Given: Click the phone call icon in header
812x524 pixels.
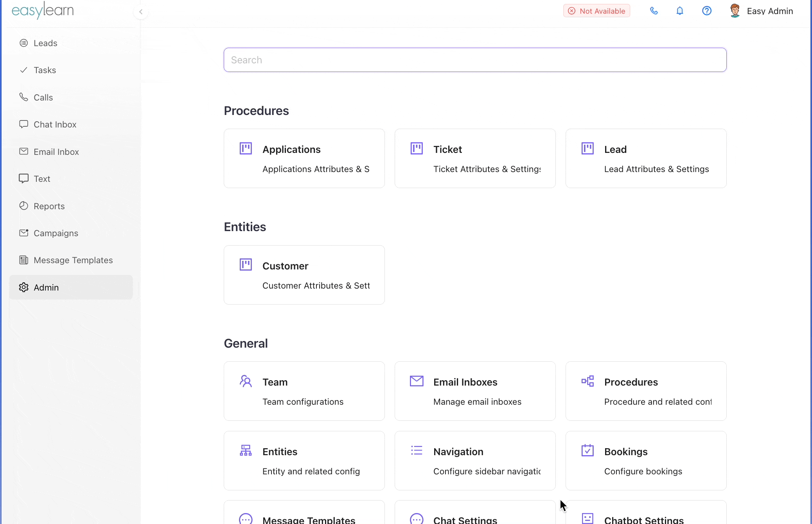Looking at the screenshot, I should 654,11.
